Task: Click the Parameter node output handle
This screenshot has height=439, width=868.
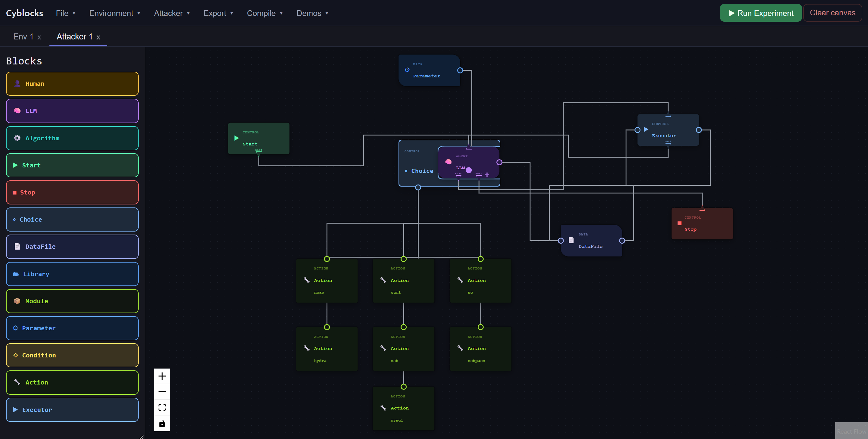Action: pos(460,70)
